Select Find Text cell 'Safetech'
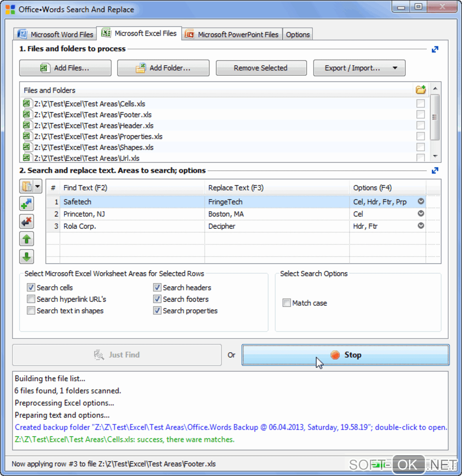Screen dimensions: 462x476 [132, 202]
